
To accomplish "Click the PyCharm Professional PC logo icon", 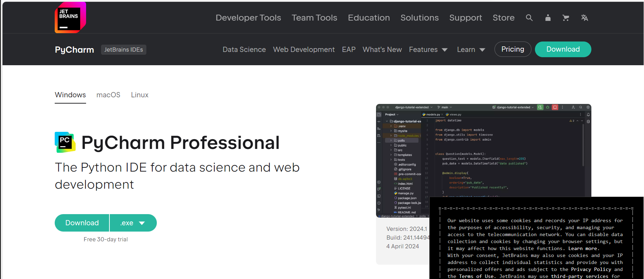I will (65, 142).
